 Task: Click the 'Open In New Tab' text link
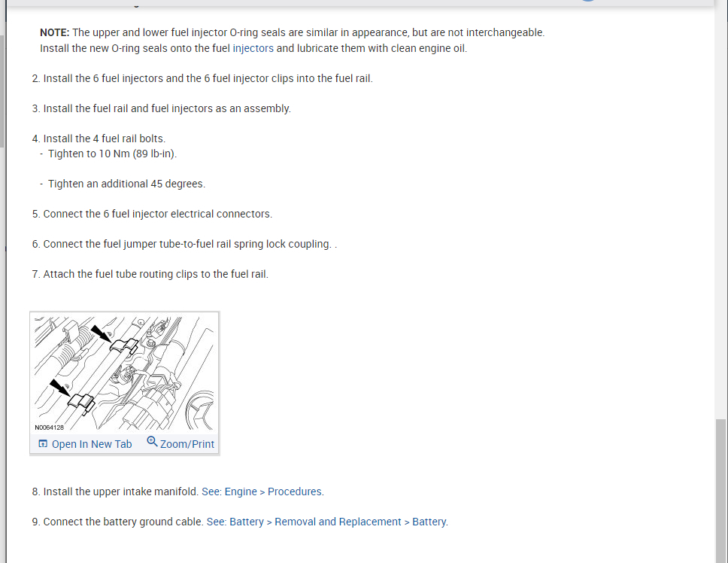coord(92,444)
